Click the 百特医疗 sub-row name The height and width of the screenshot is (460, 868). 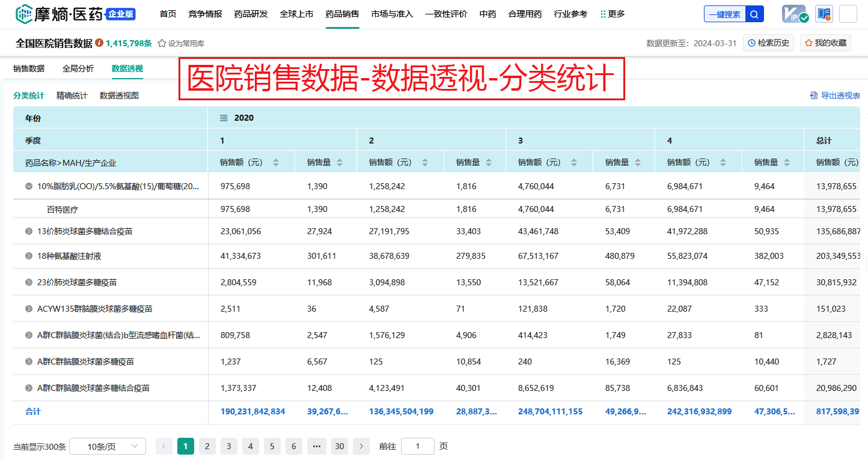point(63,209)
